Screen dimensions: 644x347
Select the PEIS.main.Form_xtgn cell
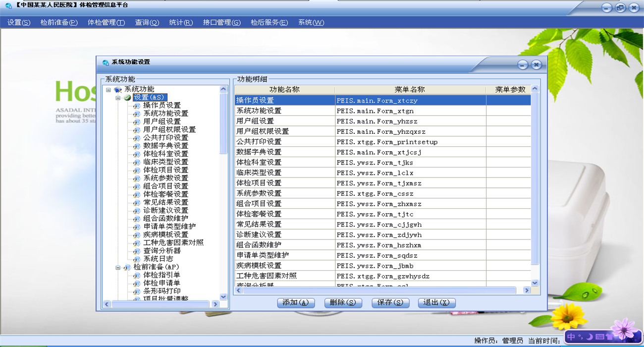point(411,111)
